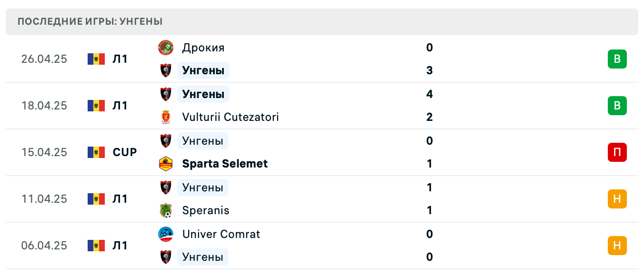644x277 pixels.
Task: Open the Sparta Selemet team link
Action: (225, 164)
